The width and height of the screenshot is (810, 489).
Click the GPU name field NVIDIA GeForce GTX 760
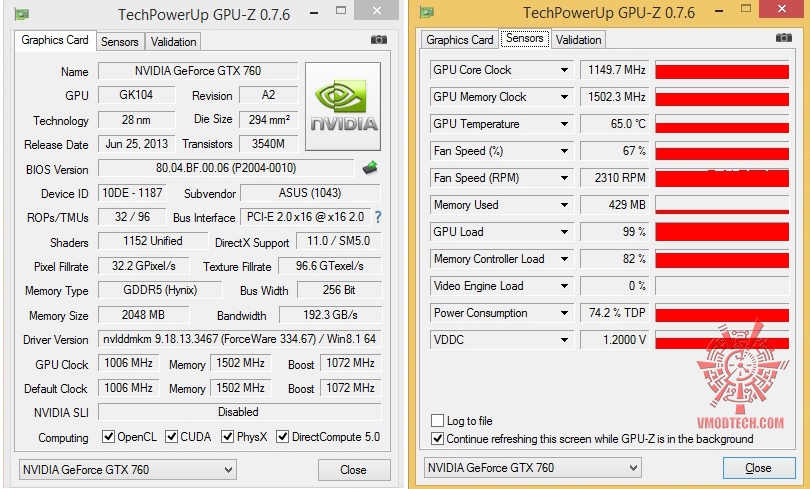click(198, 71)
